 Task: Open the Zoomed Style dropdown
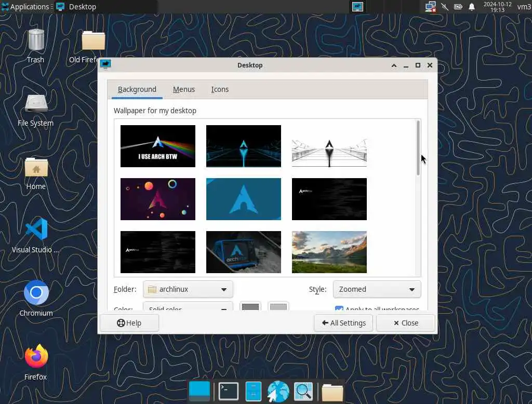pyautogui.click(x=377, y=289)
